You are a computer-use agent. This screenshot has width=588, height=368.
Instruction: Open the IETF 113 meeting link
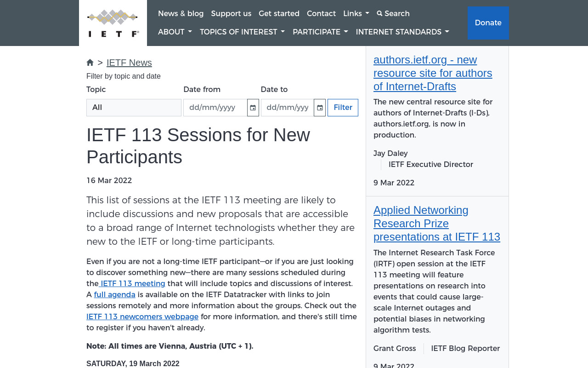click(132, 284)
